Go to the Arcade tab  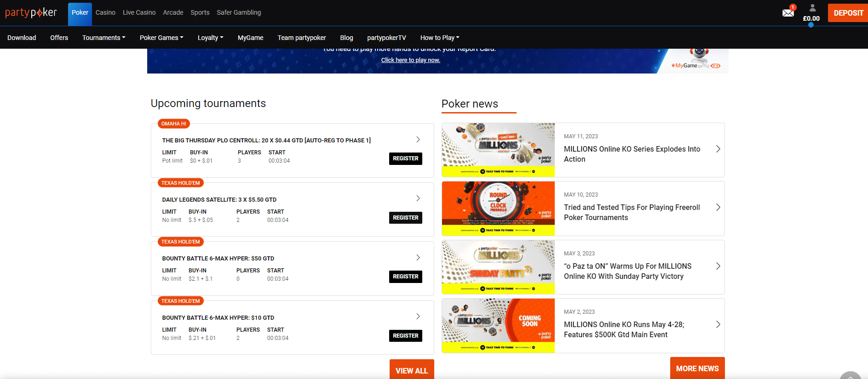(x=173, y=12)
